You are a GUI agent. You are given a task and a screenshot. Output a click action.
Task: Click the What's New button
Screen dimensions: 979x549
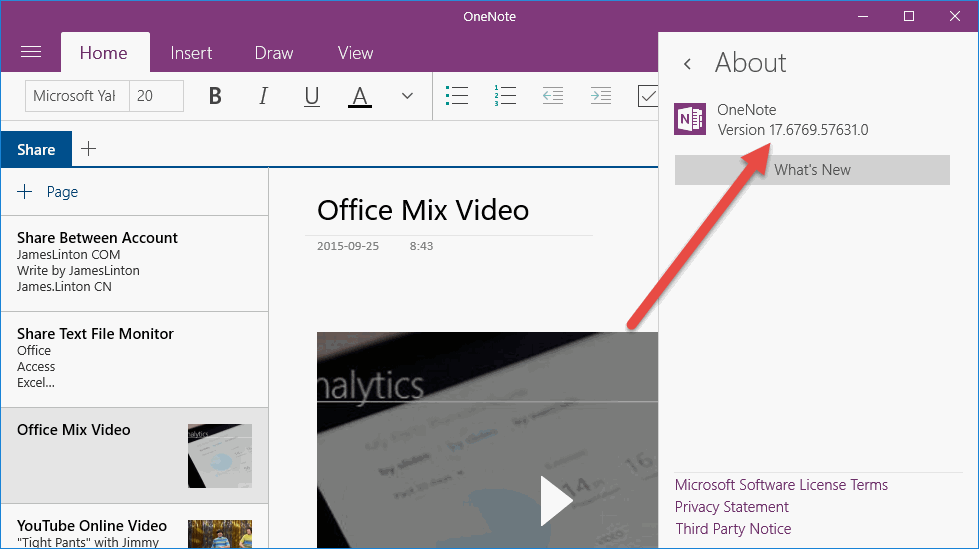(812, 170)
